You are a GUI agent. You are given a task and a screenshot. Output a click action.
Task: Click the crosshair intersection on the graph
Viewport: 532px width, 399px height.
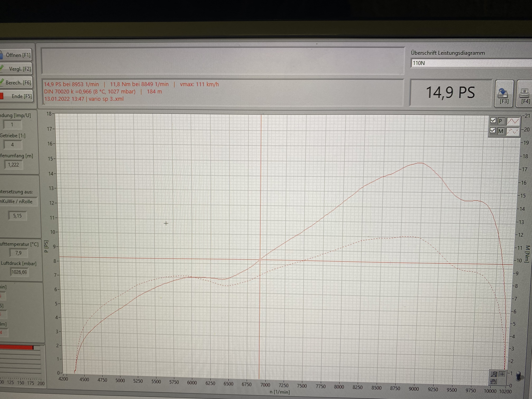coord(260,260)
